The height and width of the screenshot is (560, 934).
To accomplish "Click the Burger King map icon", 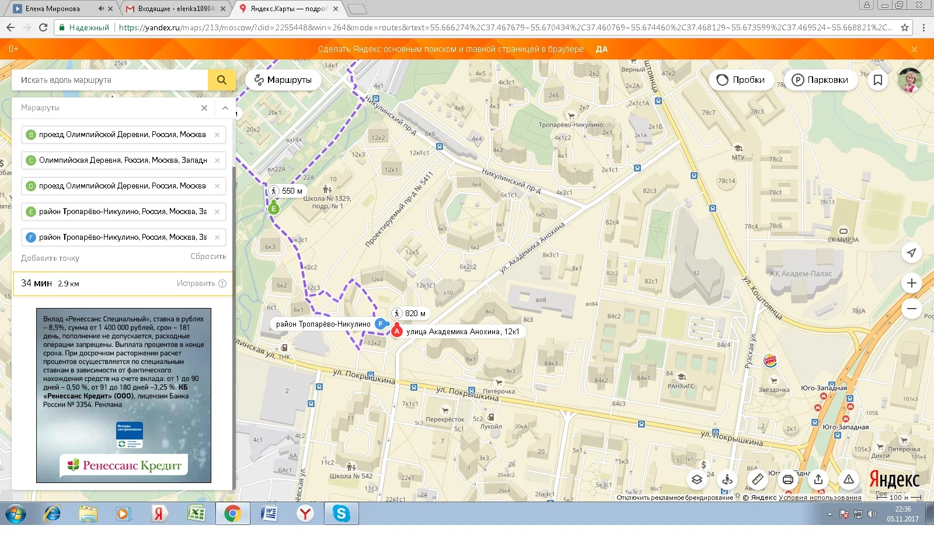I will coord(771,360).
